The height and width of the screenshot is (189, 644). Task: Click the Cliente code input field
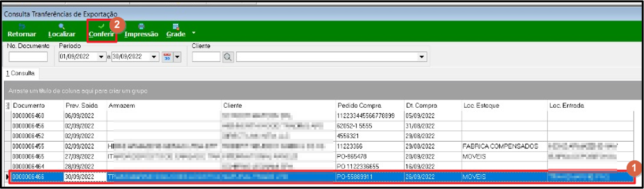206,57
